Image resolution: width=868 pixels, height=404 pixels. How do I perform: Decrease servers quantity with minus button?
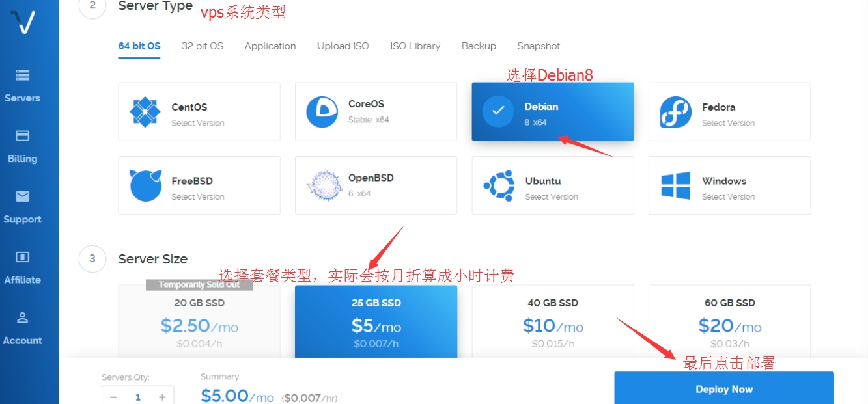(114, 397)
